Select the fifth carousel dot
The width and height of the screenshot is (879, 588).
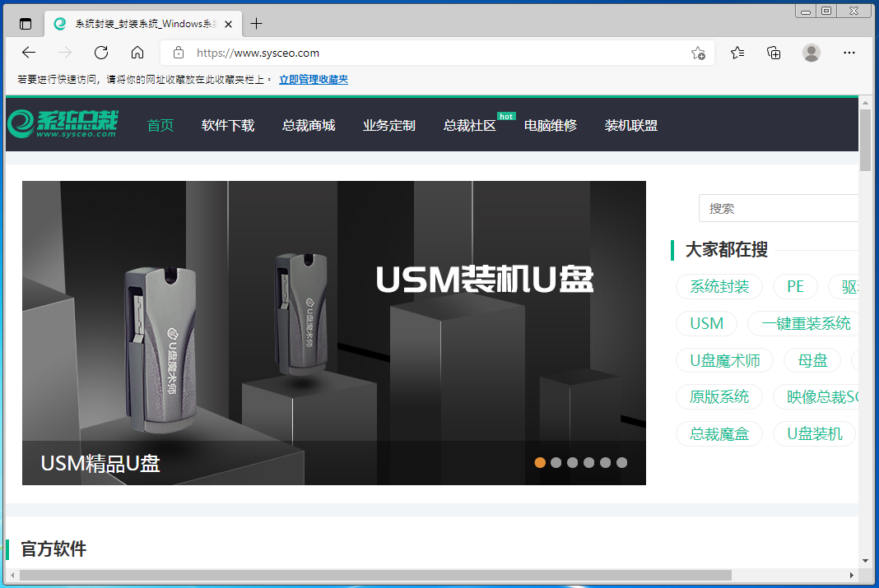[606, 462]
